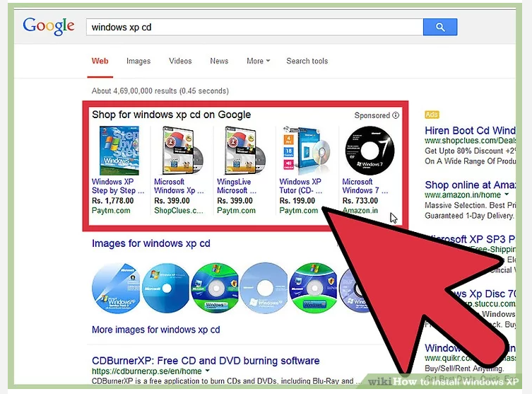The height and width of the screenshot is (394, 532).
Task: Open Search tools options
Action: click(x=307, y=61)
